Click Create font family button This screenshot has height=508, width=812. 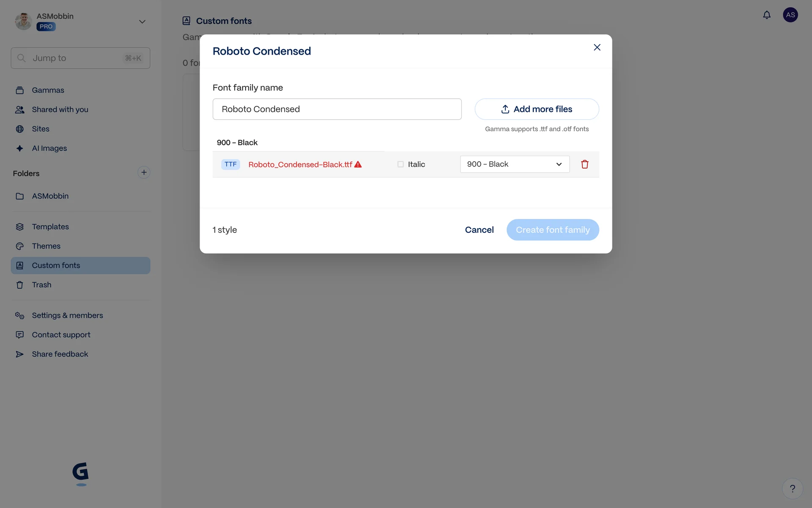(x=552, y=230)
